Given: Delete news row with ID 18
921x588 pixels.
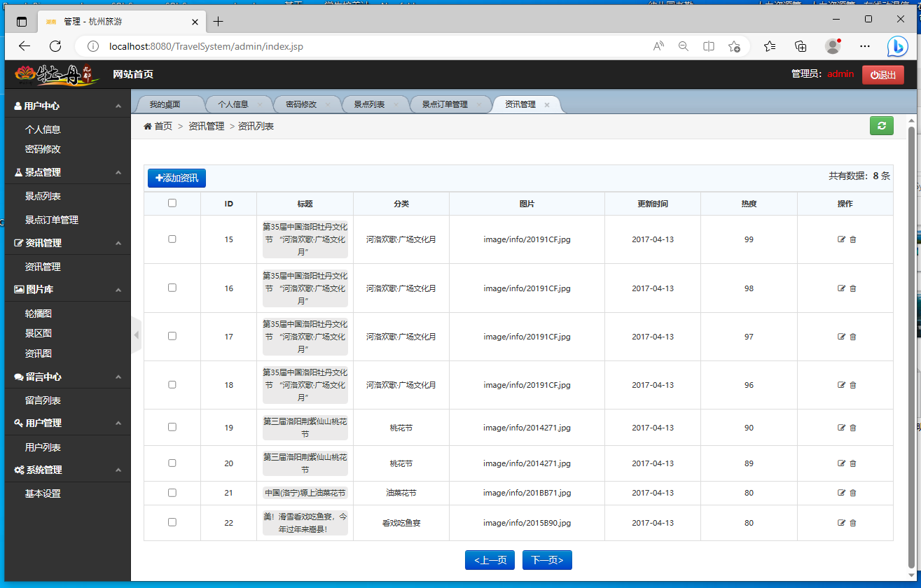Looking at the screenshot, I should click(x=853, y=385).
